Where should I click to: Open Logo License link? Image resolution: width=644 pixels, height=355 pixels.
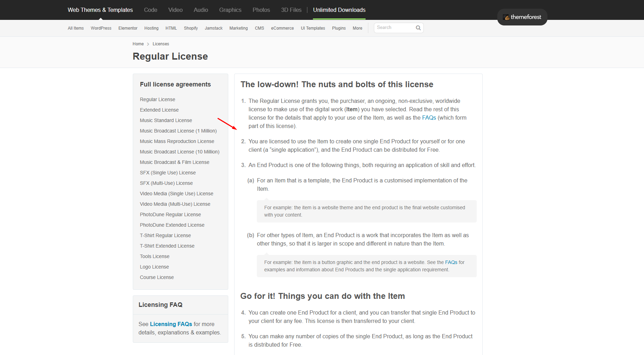(x=154, y=267)
